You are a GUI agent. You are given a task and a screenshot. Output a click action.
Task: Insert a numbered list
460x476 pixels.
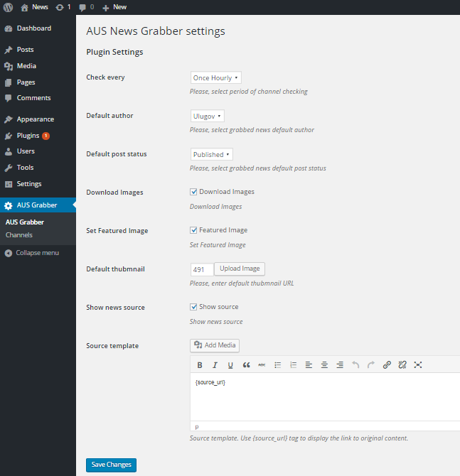tap(293, 365)
